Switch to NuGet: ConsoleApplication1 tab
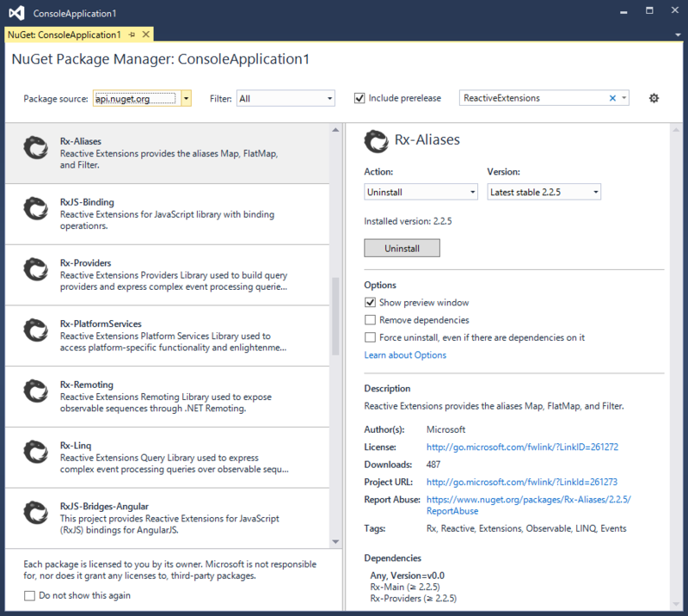Screen dimensions: 688x616 click(64, 34)
